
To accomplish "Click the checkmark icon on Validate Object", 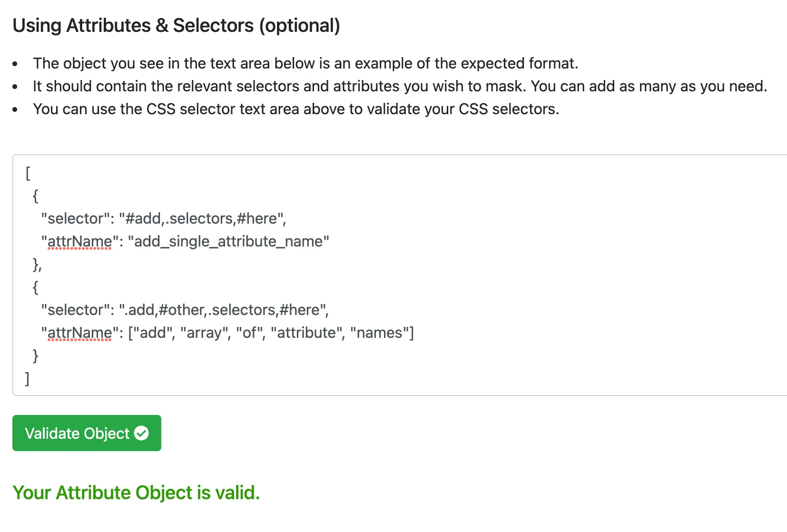I will (x=141, y=433).
